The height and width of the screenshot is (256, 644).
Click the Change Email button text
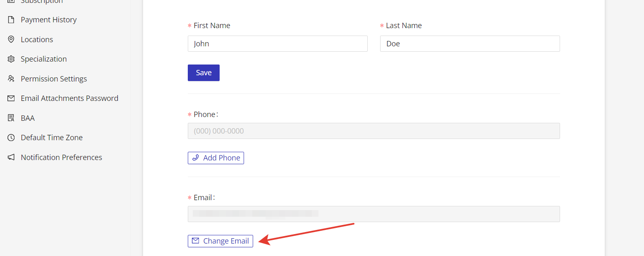(x=226, y=241)
